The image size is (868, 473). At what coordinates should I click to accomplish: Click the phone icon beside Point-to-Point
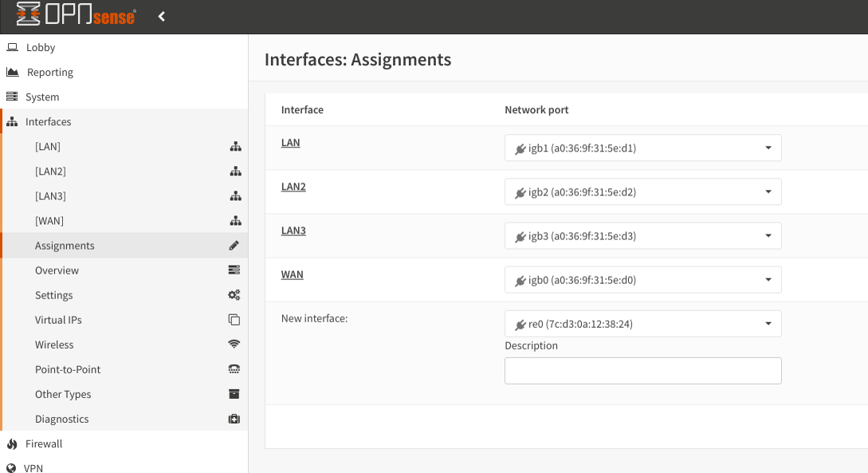234,369
